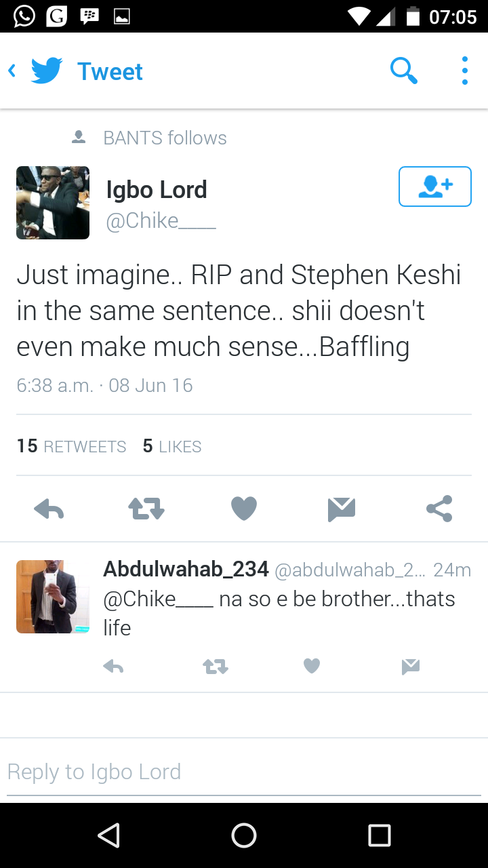Share the main tweet
Screen dimensions: 488x868
click(x=439, y=509)
